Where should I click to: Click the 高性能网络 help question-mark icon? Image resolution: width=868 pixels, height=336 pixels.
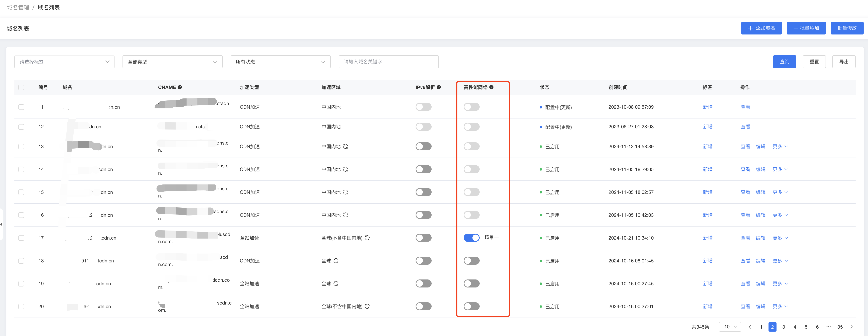[x=491, y=87]
